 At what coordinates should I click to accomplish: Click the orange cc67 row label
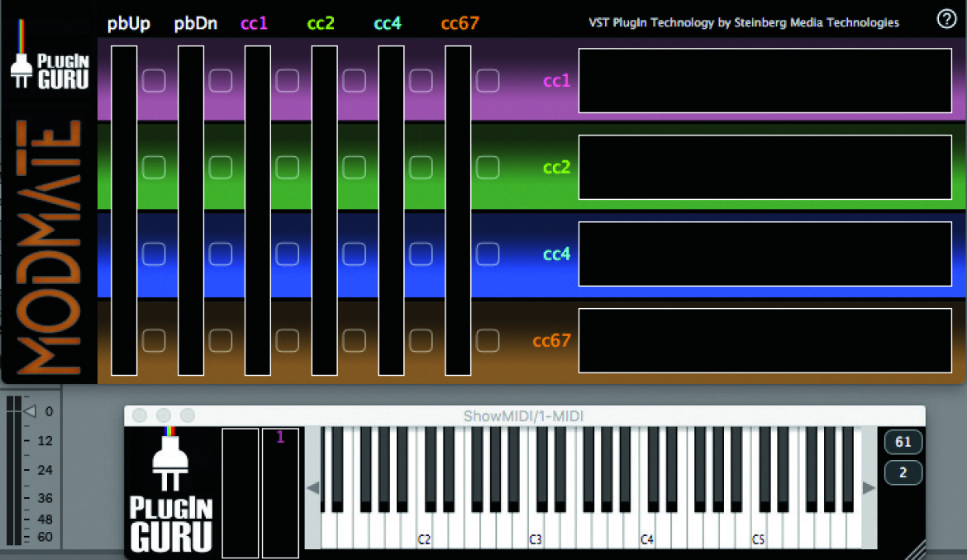(x=551, y=340)
